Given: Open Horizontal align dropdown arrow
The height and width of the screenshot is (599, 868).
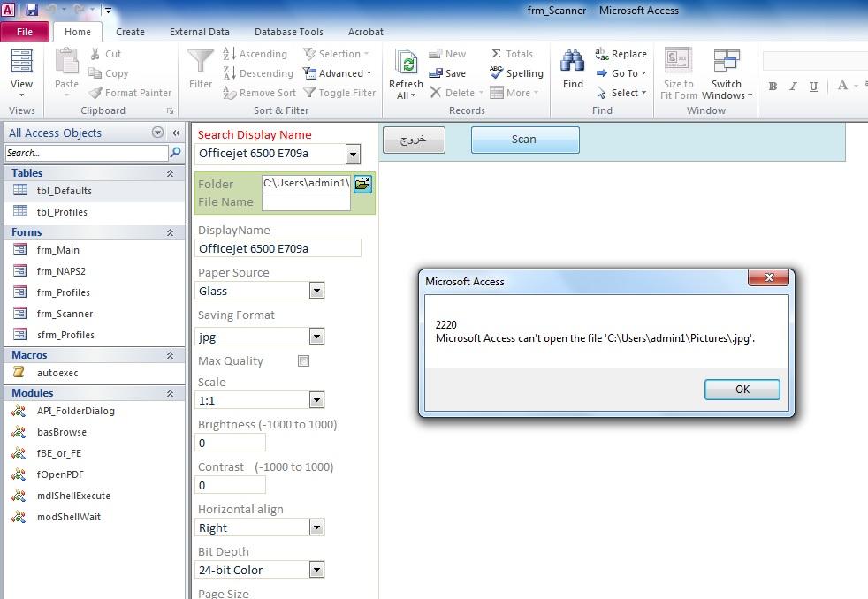Looking at the screenshot, I should click(x=316, y=527).
